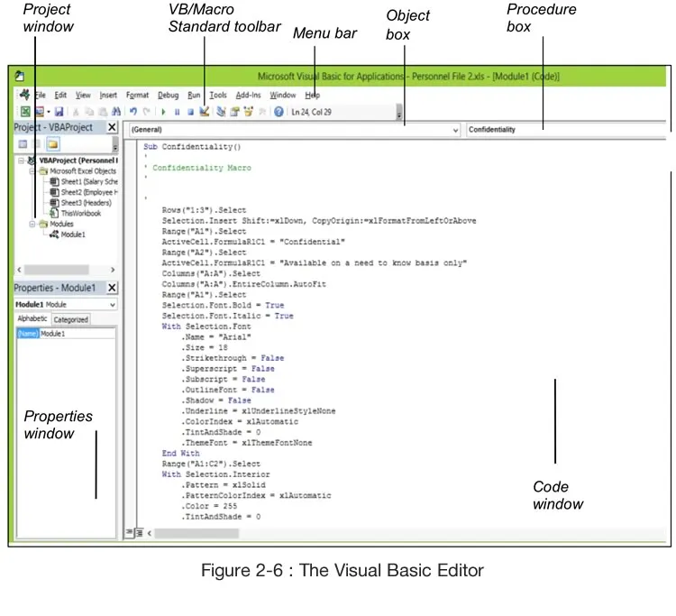Click the Find binoculars icon
Viewport: 676px width, 616px height.
pos(117,112)
